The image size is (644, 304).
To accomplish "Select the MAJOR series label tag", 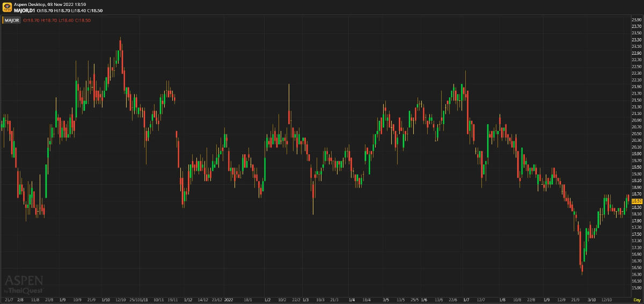I will coord(12,20).
